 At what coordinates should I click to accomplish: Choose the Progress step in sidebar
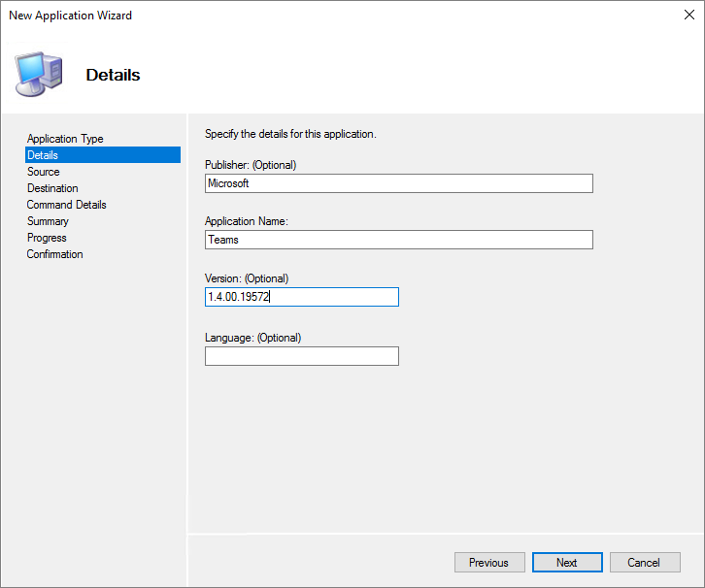47,238
